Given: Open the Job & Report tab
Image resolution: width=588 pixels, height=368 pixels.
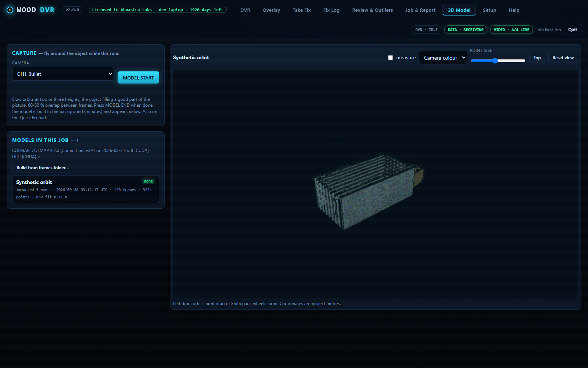Looking at the screenshot, I should click(420, 10).
